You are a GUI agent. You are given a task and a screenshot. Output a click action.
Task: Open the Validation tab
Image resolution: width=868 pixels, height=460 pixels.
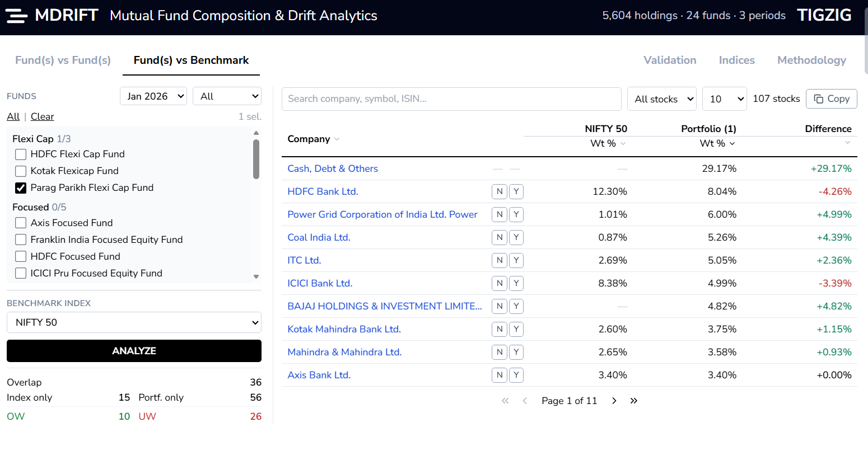(670, 60)
